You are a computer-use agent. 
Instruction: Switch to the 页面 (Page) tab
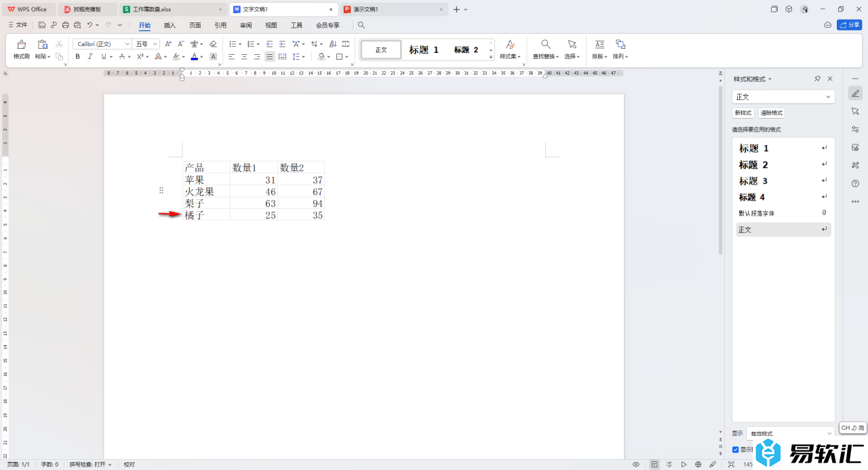[x=195, y=25]
